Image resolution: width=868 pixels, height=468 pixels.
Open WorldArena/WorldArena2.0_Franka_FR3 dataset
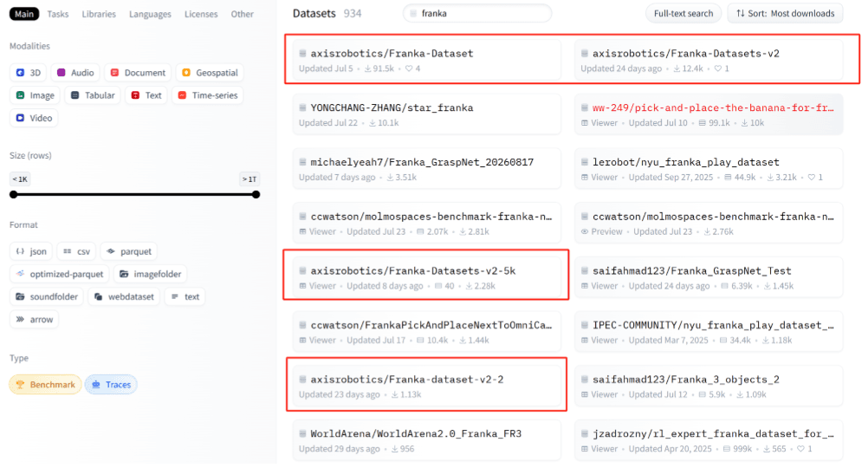coord(427,439)
